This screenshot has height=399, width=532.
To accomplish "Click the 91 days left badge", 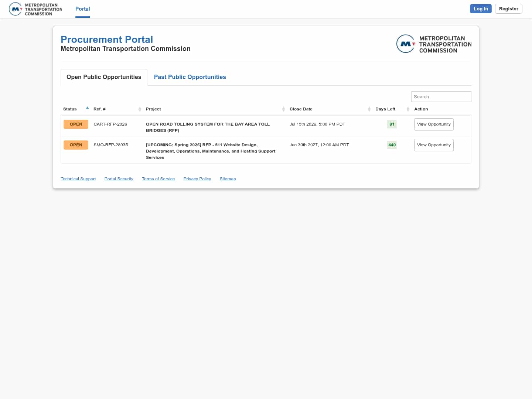I will [392, 124].
